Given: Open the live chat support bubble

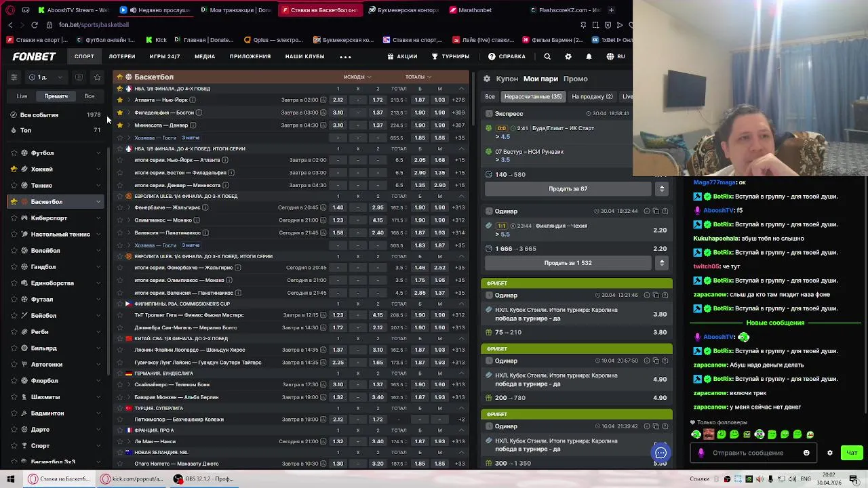Looking at the screenshot, I should click(x=660, y=453).
